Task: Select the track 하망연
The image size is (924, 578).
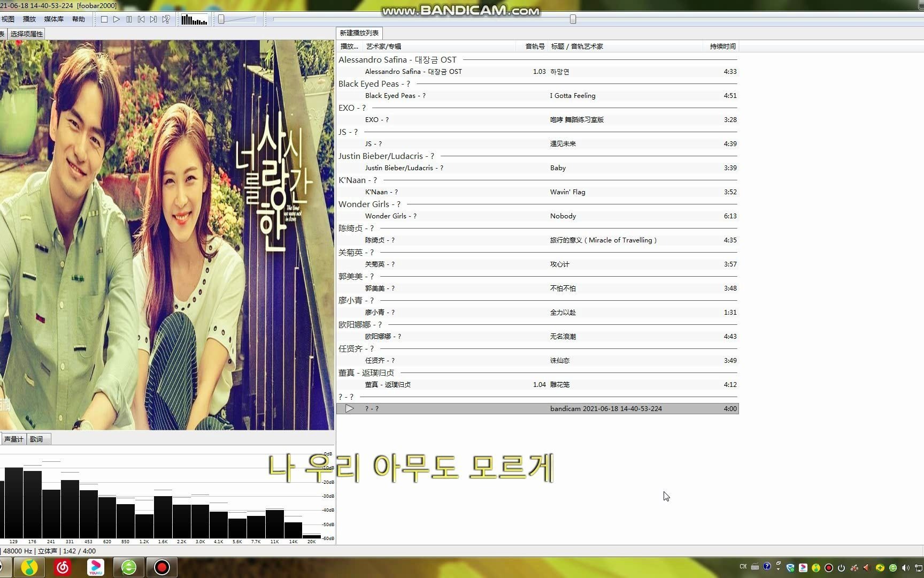Action: pyautogui.click(x=537, y=72)
